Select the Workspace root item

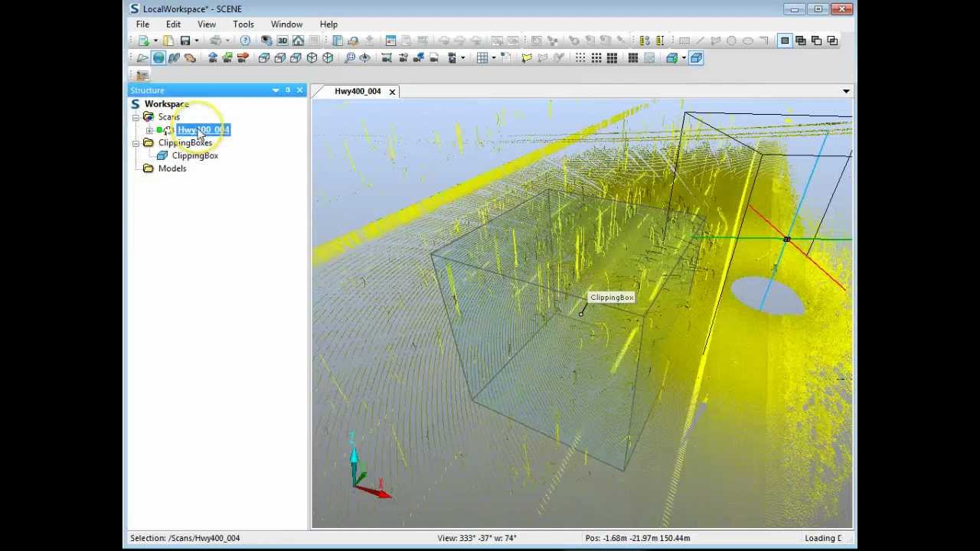[x=166, y=104]
